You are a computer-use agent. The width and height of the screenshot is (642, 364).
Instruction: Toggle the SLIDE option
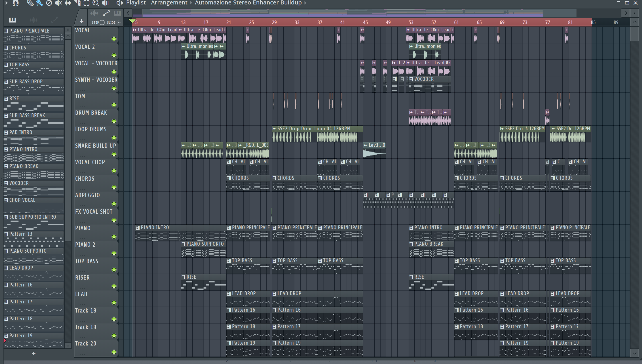click(x=119, y=22)
